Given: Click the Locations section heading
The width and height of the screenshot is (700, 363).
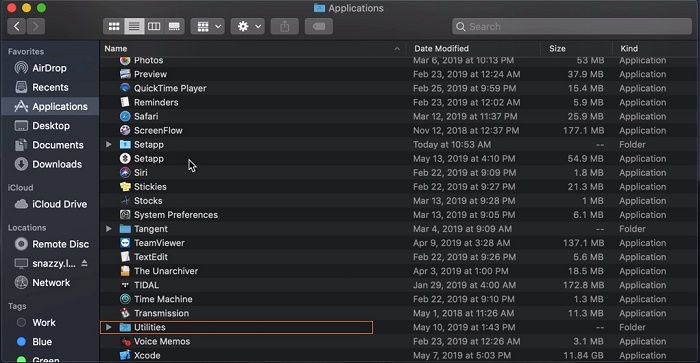Looking at the screenshot, I should (x=27, y=228).
